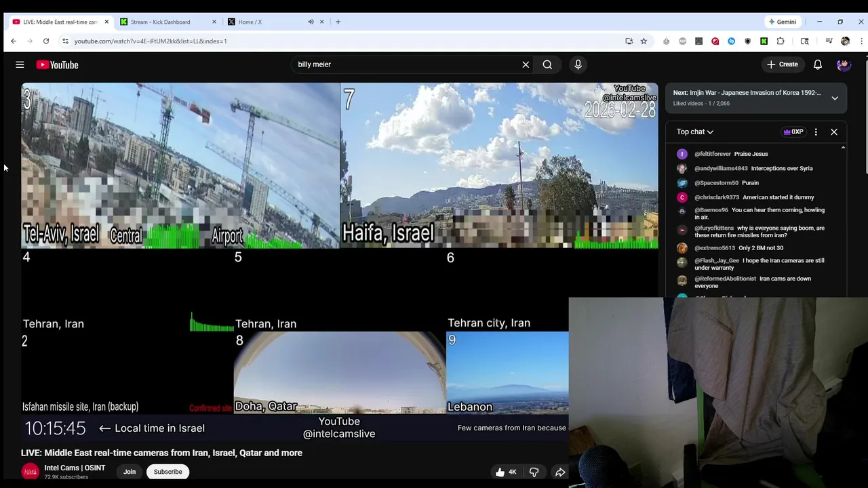868x488 pixels.
Task: Open the media controls icon
Action: (x=829, y=41)
